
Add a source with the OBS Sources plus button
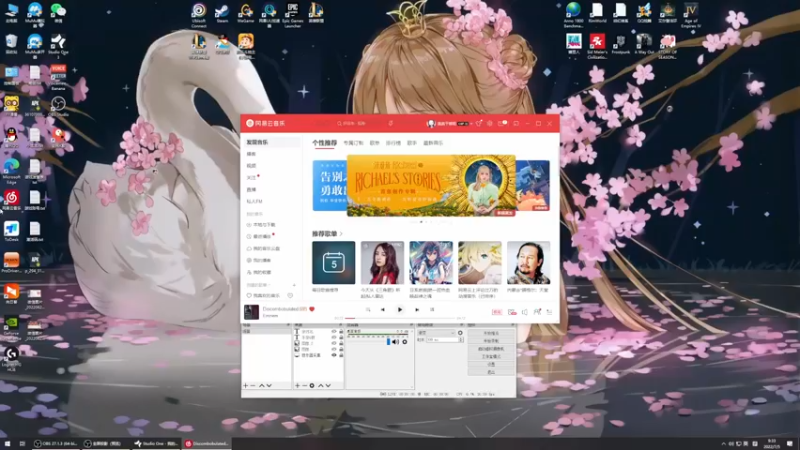297,386
